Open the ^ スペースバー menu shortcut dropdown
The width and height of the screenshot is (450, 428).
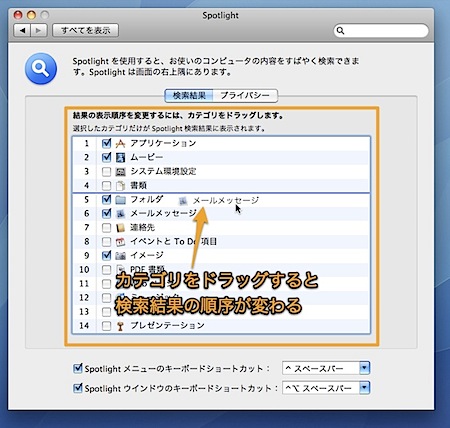pyautogui.click(x=326, y=368)
